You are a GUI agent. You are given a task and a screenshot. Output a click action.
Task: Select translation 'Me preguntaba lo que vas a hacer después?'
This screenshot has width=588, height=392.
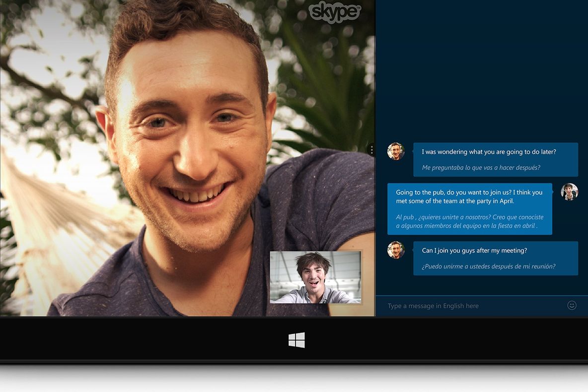481,168
